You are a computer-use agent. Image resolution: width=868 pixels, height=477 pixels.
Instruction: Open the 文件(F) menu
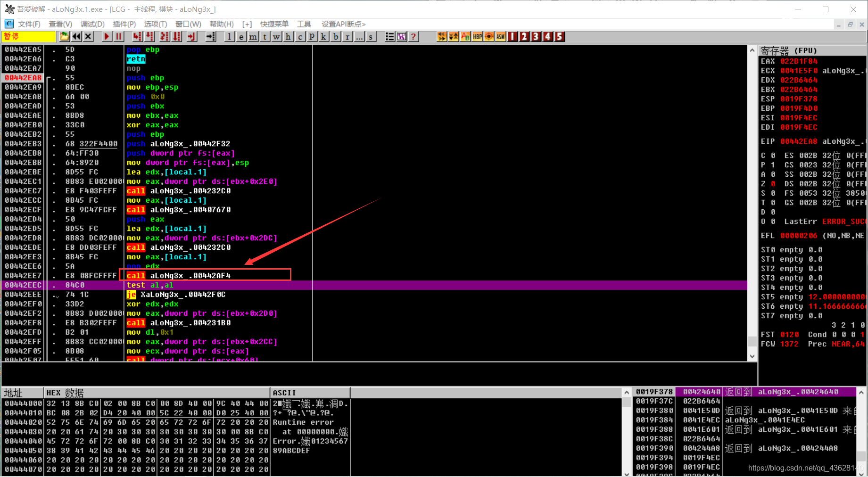point(29,24)
